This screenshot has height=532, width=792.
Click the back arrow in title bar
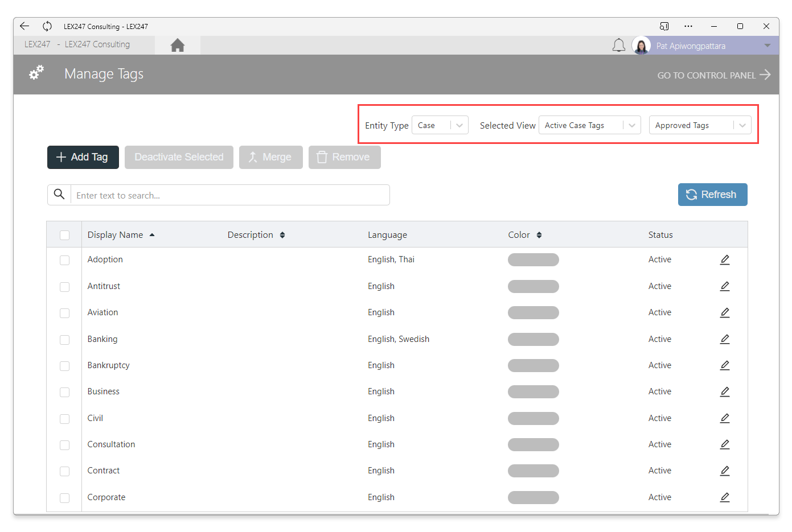click(24, 26)
